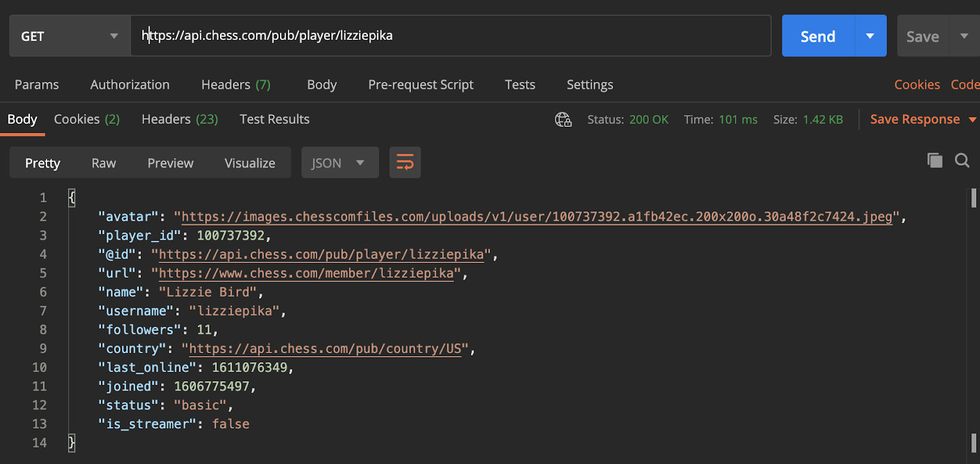Click line number 10 in gutter
The height and width of the screenshot is (464, 980).
pos(39,368)
